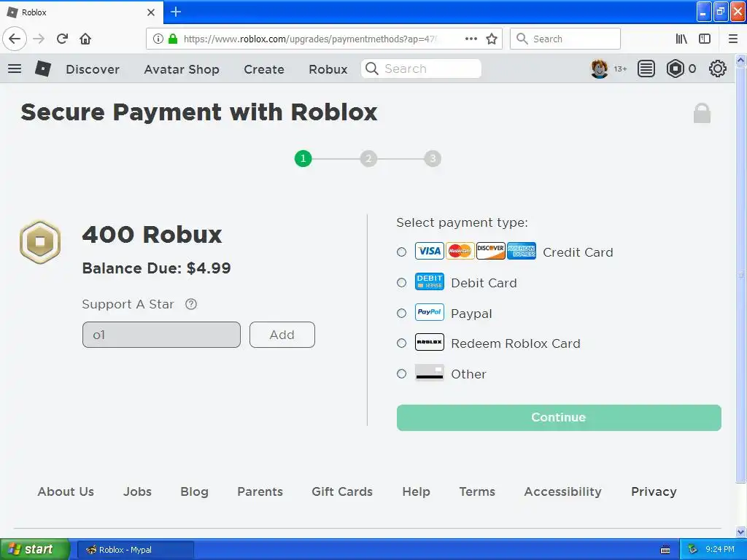747x560 pixels.
Task: Click the green padlock security icon
Action: pos(173,39)
